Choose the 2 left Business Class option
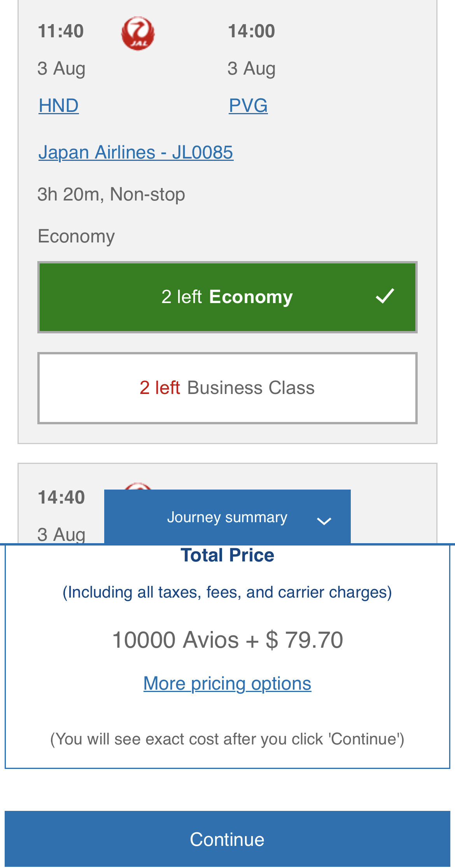 [227, 388]
